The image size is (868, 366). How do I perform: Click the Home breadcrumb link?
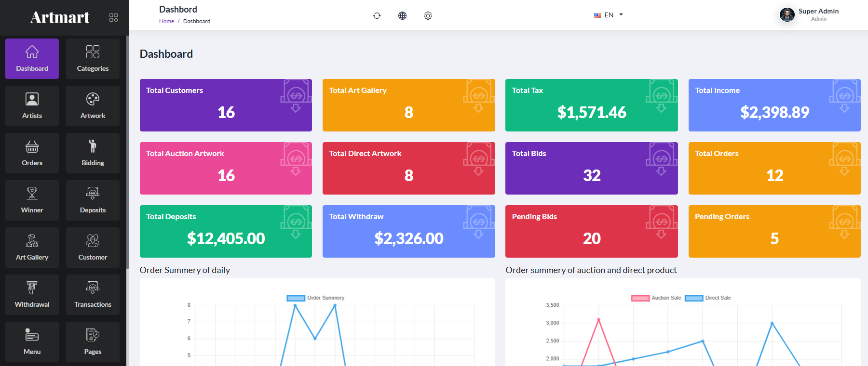click(x=166, y=21)
